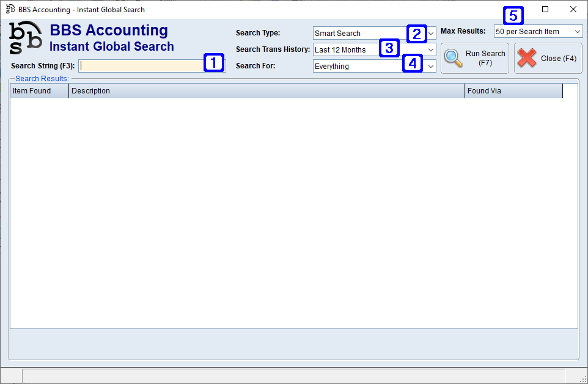
Task: Click the numbered callout marker 1
Action: (x=213, y=62)
